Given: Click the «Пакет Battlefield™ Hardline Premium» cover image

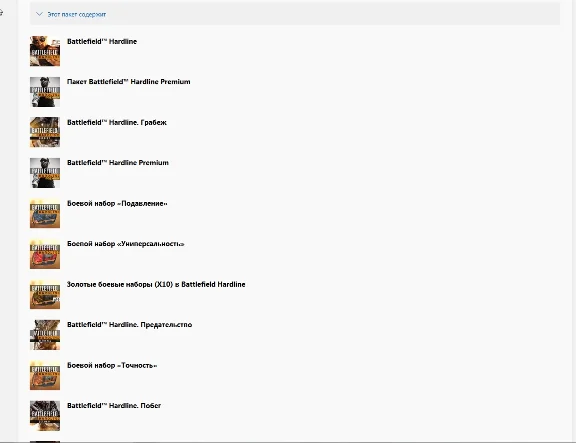Looking at the screenshot, I should tap(45, 92).
